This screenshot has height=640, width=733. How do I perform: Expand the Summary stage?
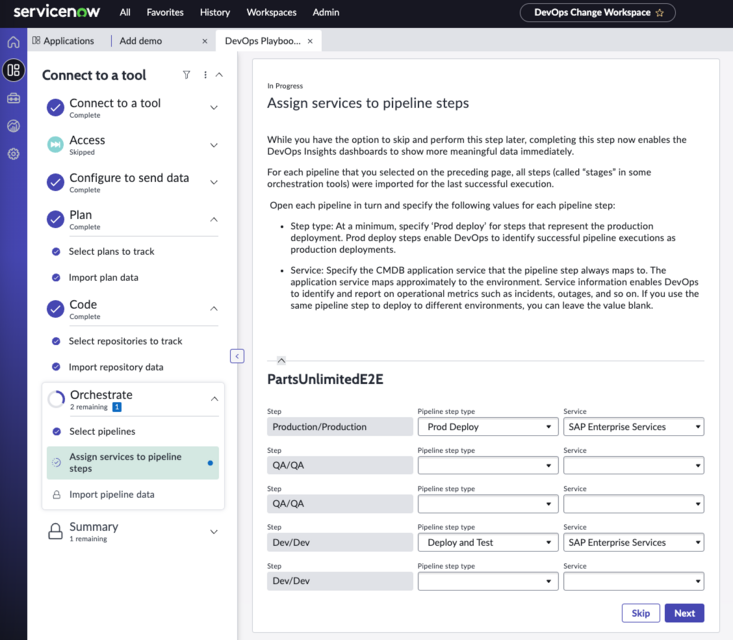tap(214, 532)
